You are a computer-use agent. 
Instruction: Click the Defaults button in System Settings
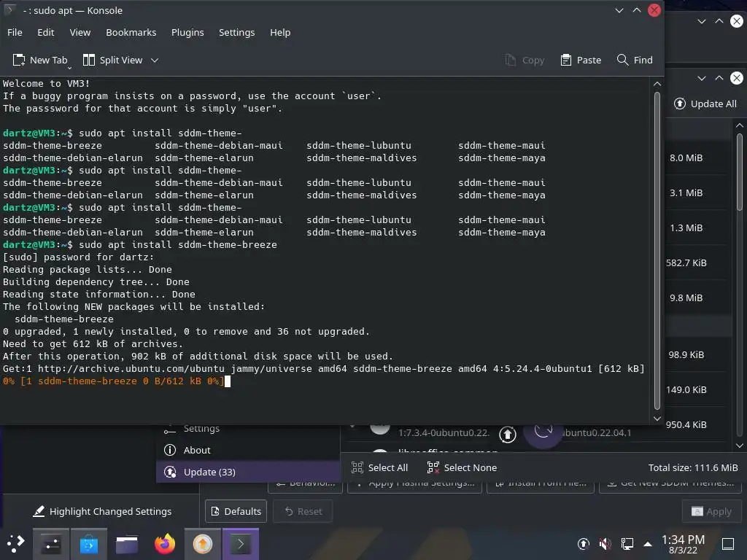pyautogui.click(x=236, y=511)
